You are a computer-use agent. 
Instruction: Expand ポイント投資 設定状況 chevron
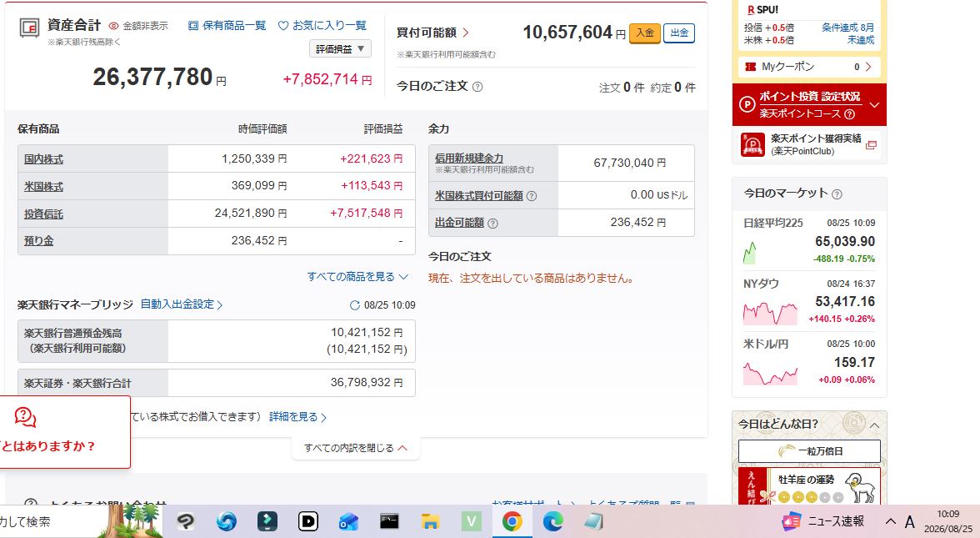tap(874, 104)
